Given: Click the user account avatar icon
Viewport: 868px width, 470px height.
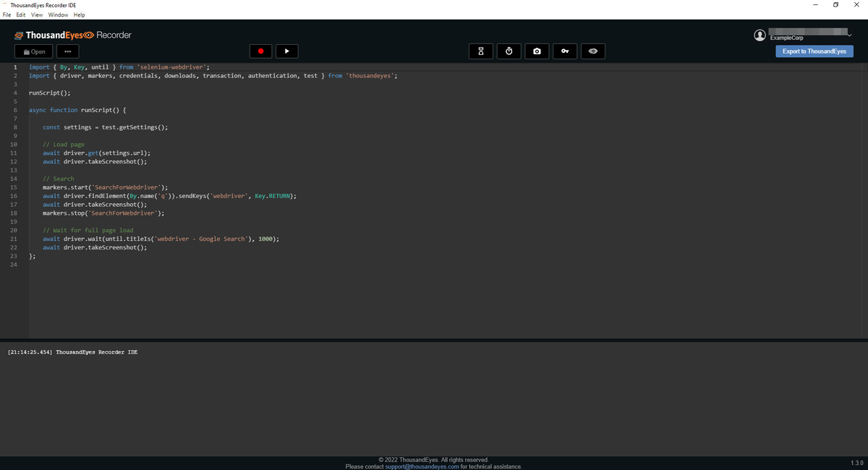Looking at the screenshot, I should [x=759, y=35].
